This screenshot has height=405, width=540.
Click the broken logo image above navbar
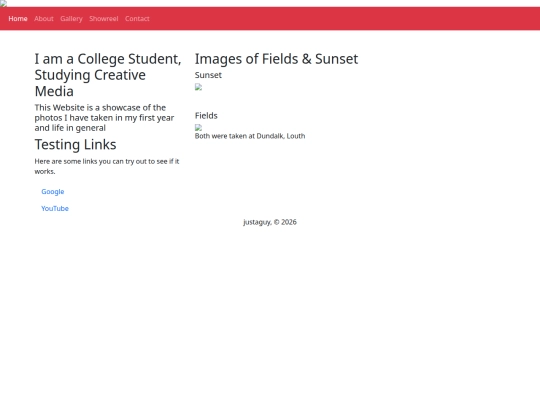pyautogui.click(x=3, y=3)
